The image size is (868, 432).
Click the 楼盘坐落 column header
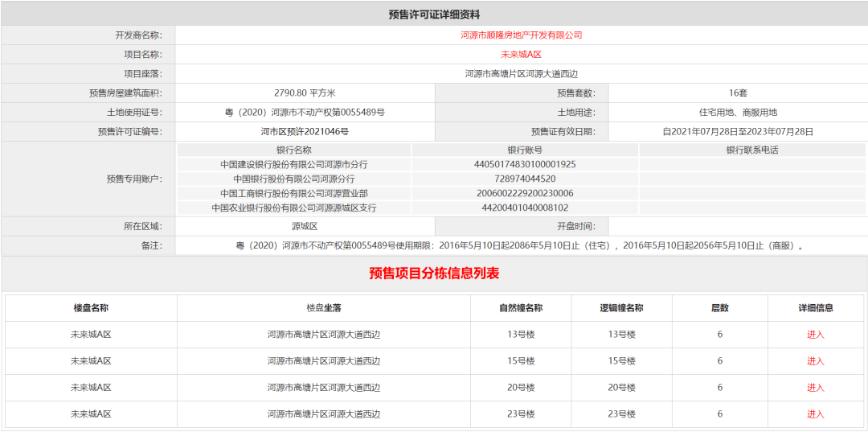[324, 308]
